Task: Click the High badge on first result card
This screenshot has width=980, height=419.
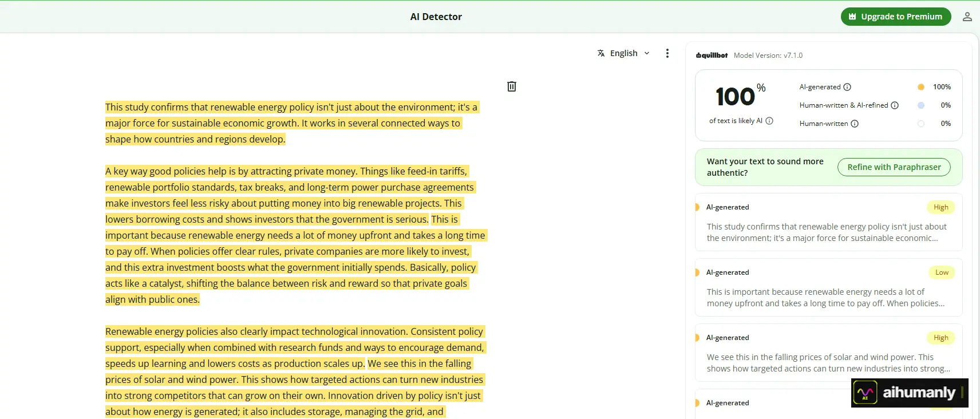Action: coord(941,207)
